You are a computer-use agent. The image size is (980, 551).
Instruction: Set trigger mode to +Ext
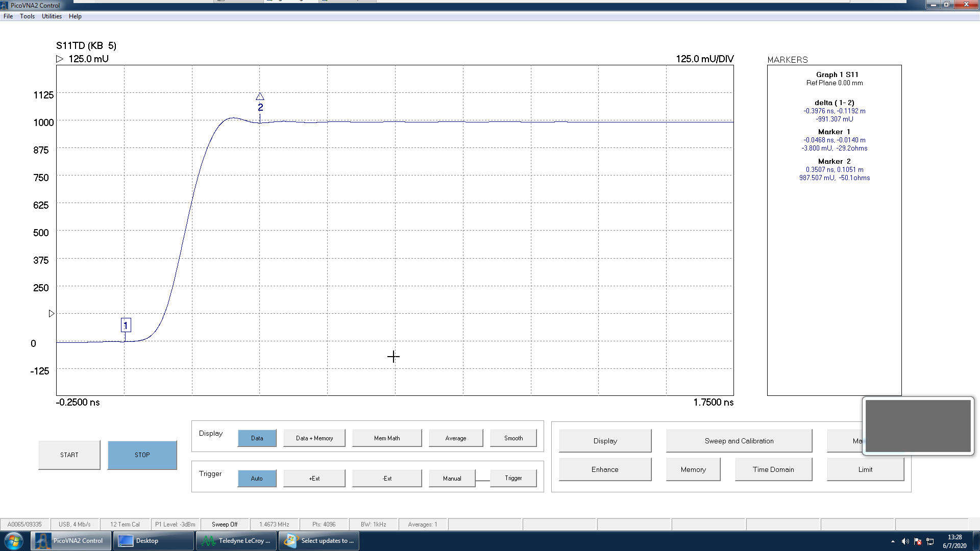pyautogui.click(x=314, y=478)
